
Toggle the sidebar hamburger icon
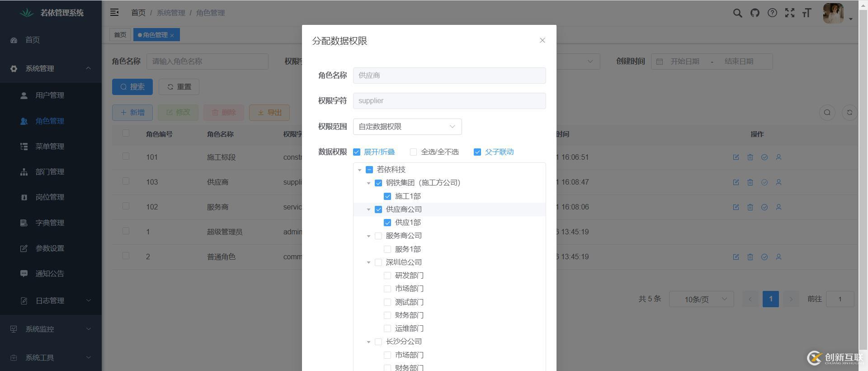(114, 13)
